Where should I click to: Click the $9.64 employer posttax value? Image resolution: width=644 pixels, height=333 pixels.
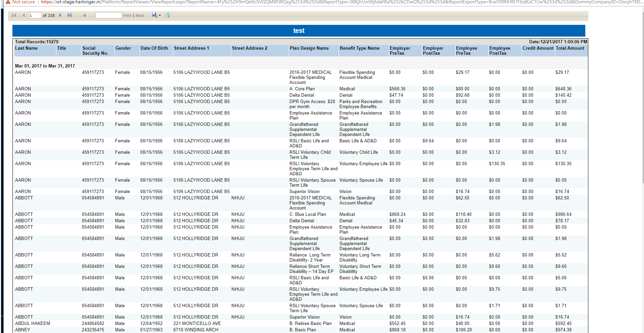(428, 141)
